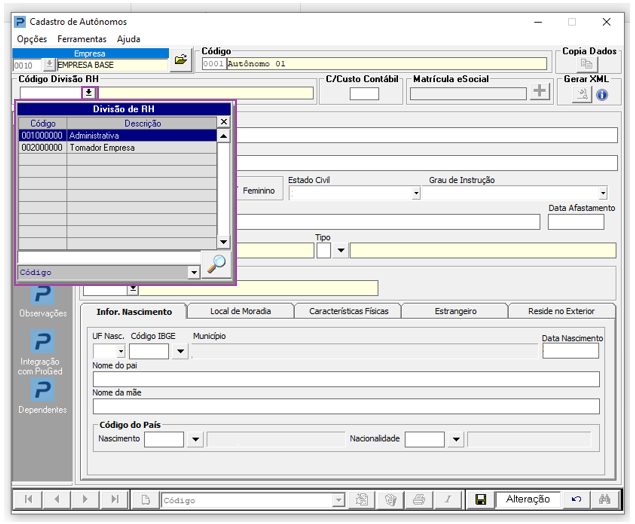Click the blue info icon beside Gerar XML
The width and height of the screenshot is (635, 524).
click(602, 94)
